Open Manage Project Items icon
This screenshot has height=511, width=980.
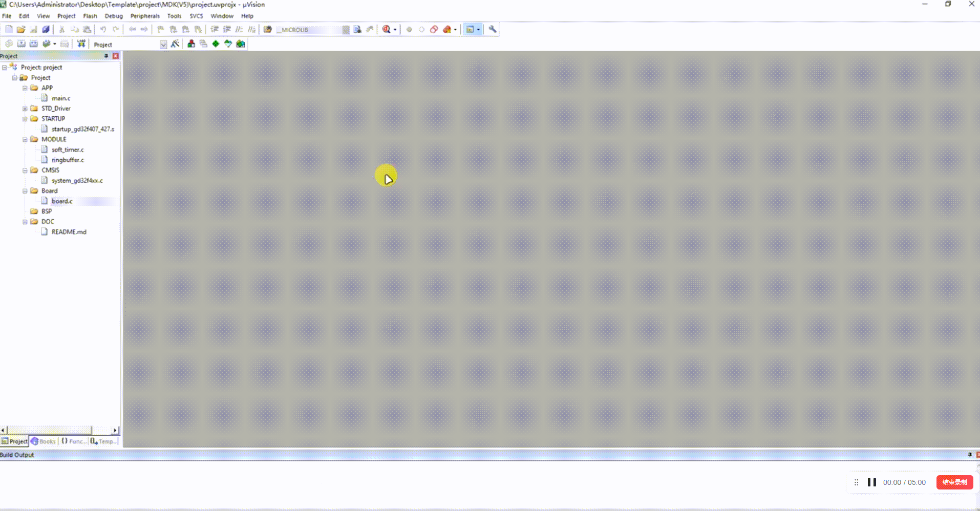(x=191, y=44)
